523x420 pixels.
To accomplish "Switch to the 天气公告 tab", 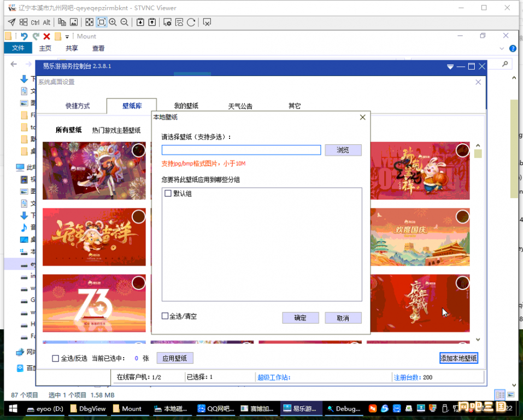I will [x=240, y=106].
